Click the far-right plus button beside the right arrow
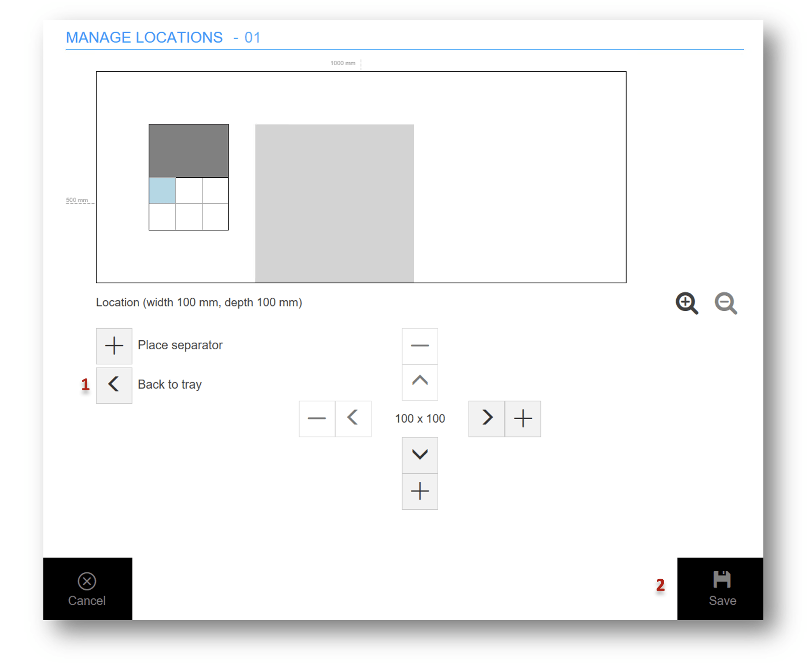Image resolution: width=812 pixels, height=663 pixels. (x=523, y=419)
